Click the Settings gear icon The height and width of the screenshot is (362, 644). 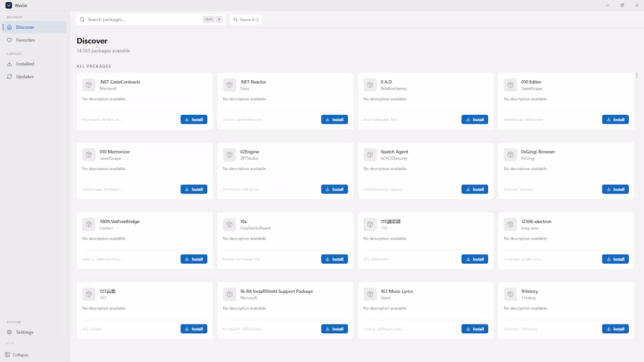tap(9, 332)
